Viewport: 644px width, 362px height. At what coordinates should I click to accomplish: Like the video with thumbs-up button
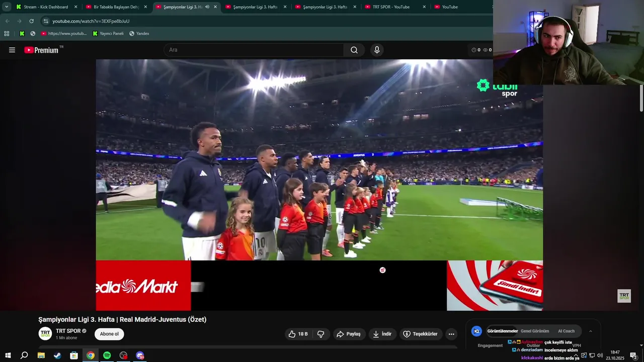point(298,334)
